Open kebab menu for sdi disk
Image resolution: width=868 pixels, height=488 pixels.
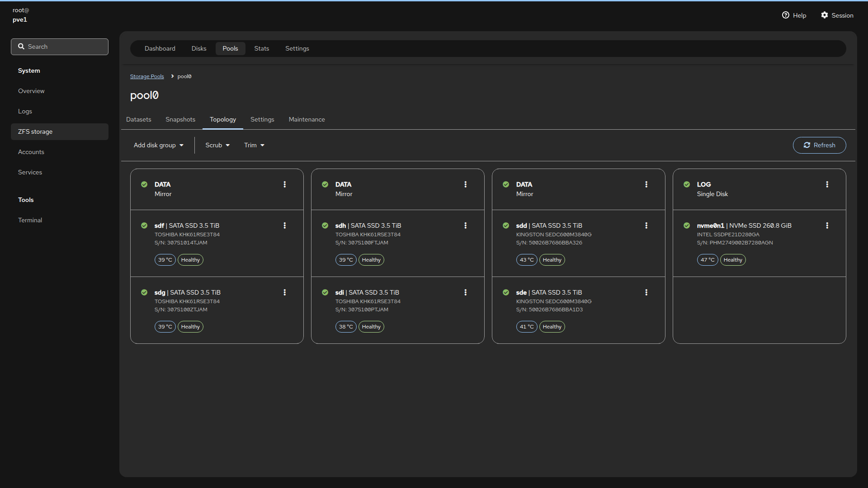point(465,292)
